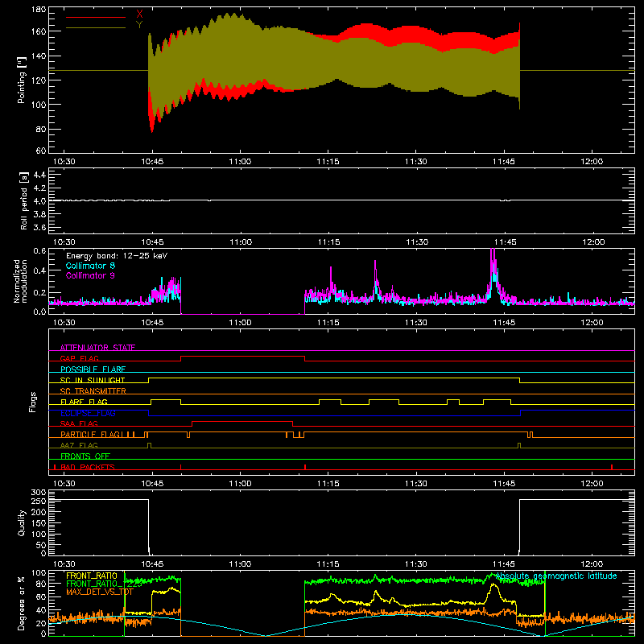The height and width of the screenshot is (644, 644).
Task: Click the ATTENUATOR_STATE flag label
Action: pyautogui.click(x=97, y=348)
